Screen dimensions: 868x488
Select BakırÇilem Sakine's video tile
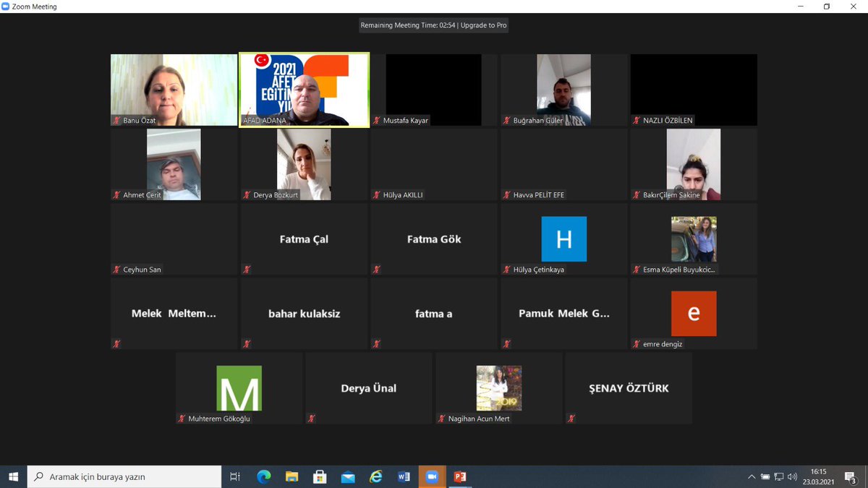tap(694, 165)
